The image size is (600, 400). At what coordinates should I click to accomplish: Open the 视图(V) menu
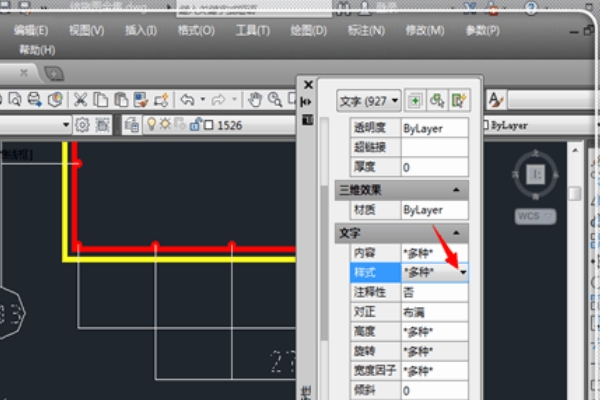[x=86, y=31]
